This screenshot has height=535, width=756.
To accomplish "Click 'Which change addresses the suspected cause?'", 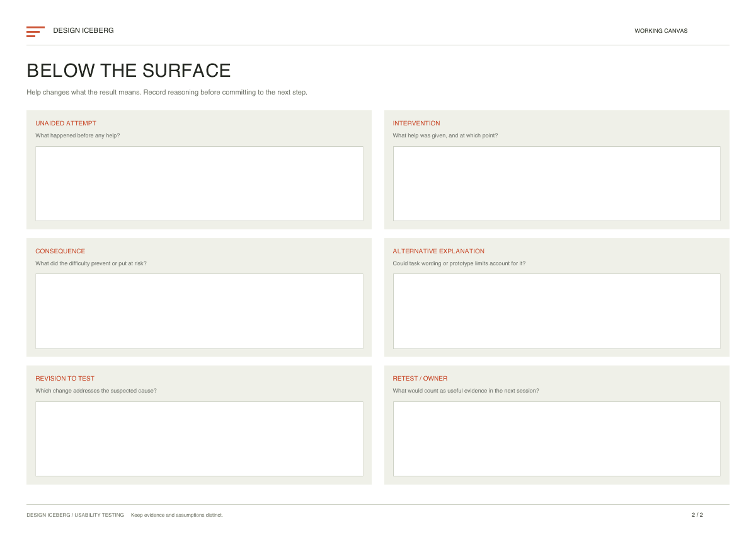I will tap(96, 391).
